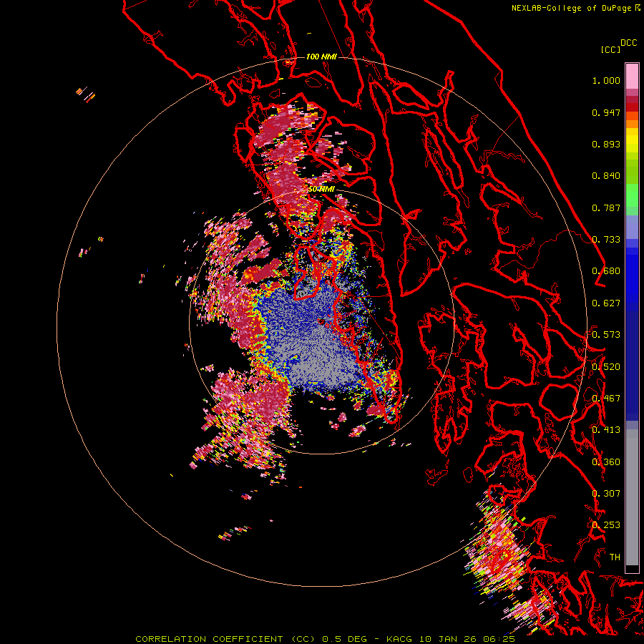Click the pink top swatch of color bar
The height and width of the screenshot is (644, 644).
(632, 76)
